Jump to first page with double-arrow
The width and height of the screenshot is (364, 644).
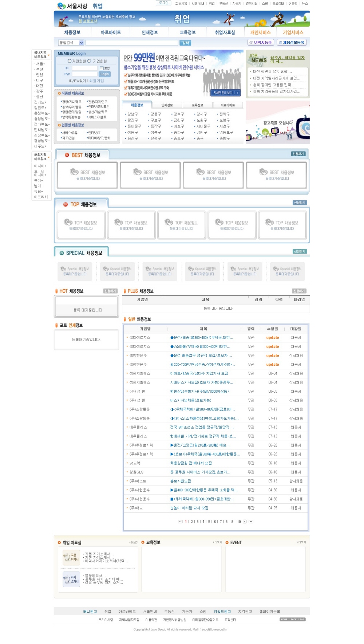point(180,522)
